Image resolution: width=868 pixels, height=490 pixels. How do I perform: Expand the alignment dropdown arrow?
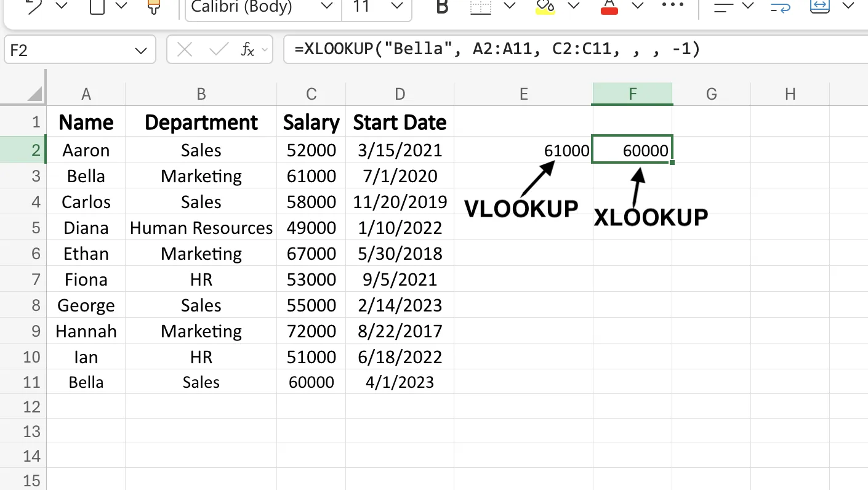coord(748,6)
